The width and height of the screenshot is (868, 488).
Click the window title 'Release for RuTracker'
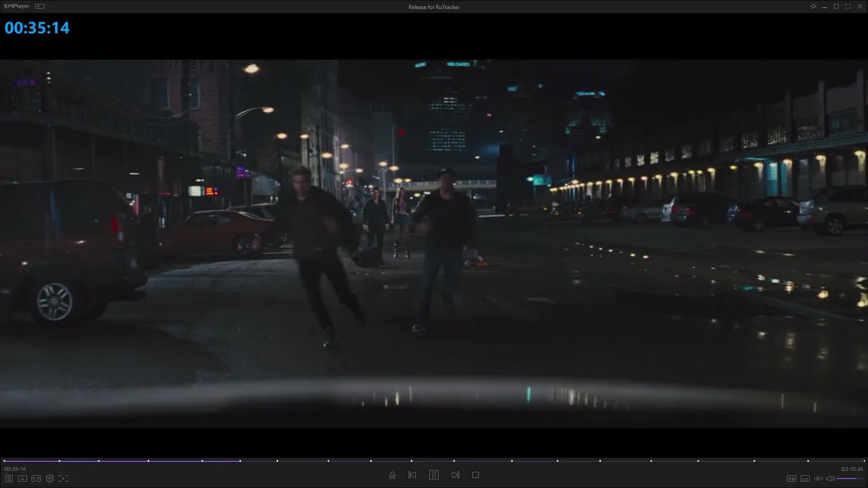click(x=434, y=7)
